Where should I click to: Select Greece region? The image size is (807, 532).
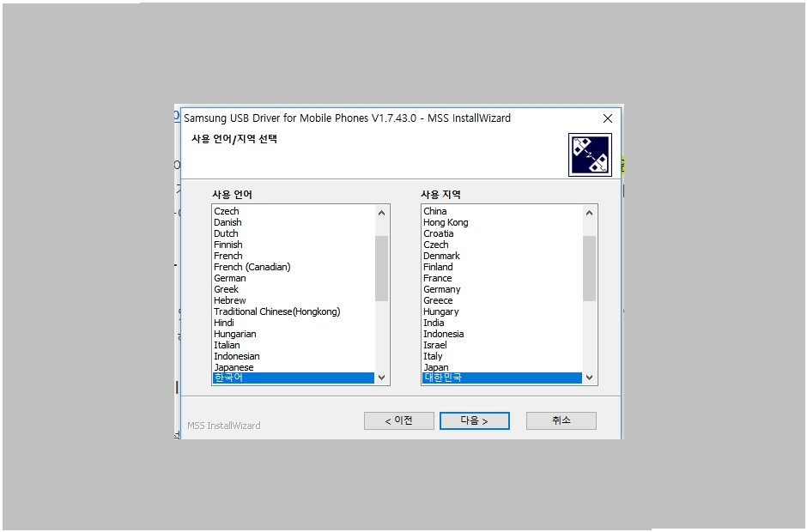click(x=502, y=300)
